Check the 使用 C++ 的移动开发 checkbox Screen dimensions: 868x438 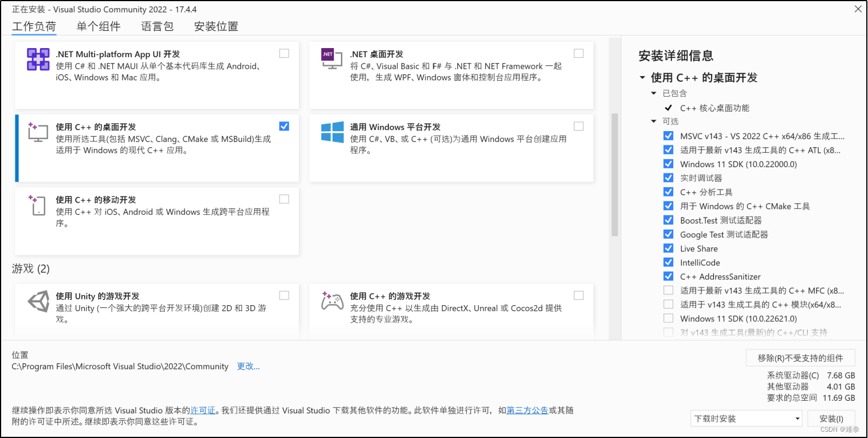point(284,199)
